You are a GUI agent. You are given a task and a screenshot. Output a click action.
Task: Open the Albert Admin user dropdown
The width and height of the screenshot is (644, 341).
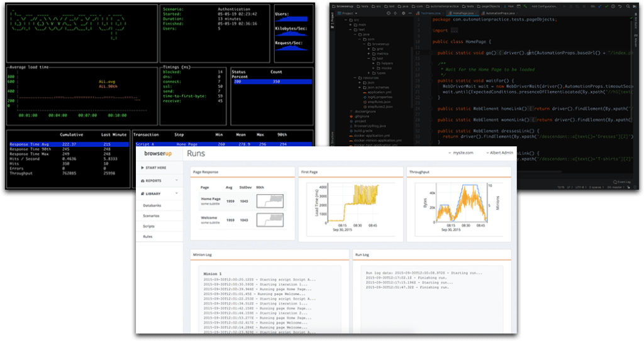pyautogui.click(x=499, y=153)
